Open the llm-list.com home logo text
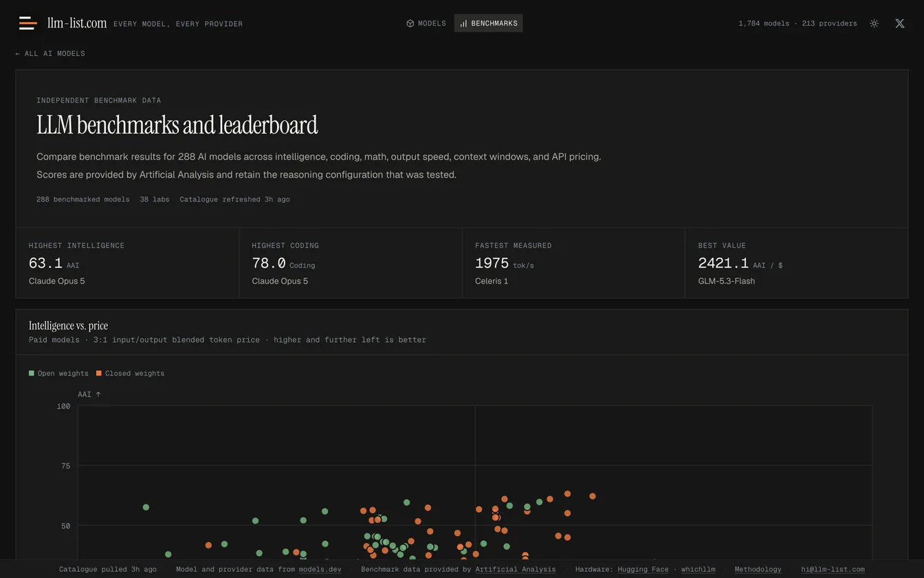 pyautogui.click(x=77, y=23)
